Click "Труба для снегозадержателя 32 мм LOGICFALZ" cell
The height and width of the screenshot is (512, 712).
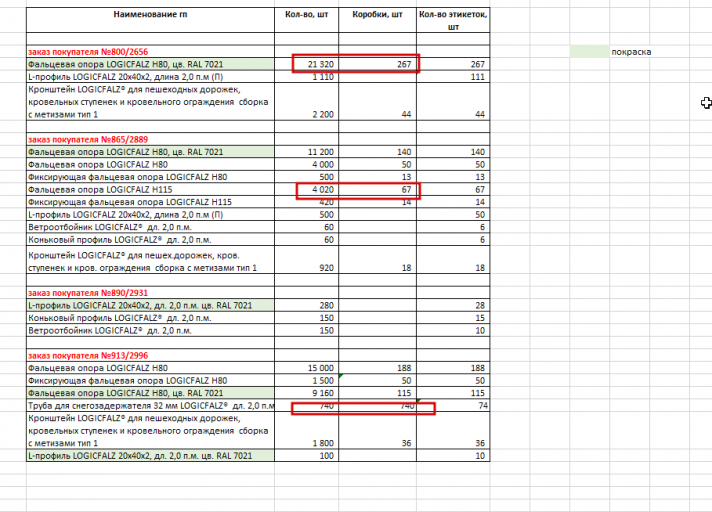150,405
